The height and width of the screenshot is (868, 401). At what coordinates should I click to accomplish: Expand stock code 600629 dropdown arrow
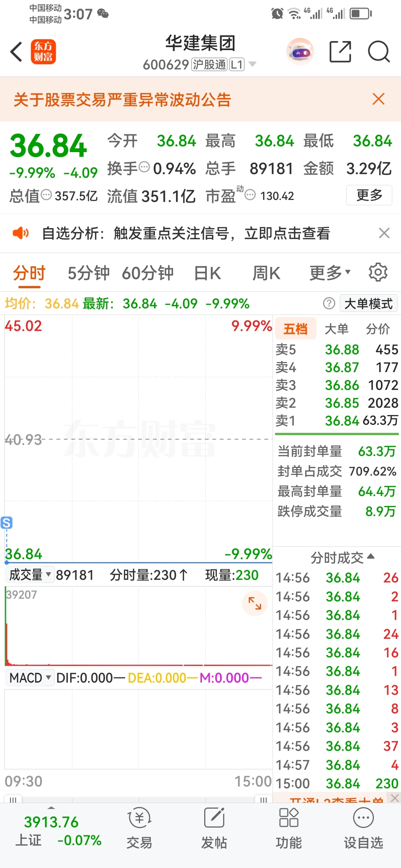[x=252, y=64]
